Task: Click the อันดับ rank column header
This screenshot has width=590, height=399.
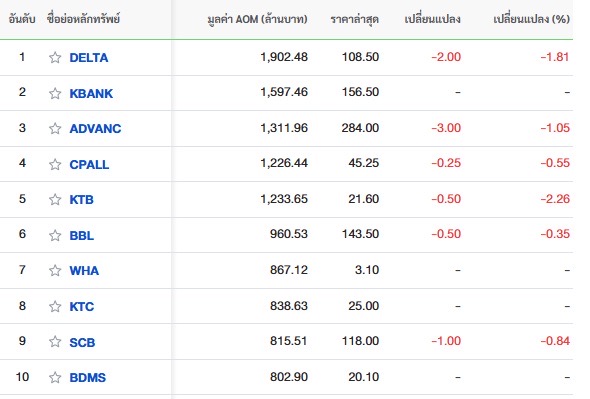Action: pyautogui.click(x=22, y=19)
